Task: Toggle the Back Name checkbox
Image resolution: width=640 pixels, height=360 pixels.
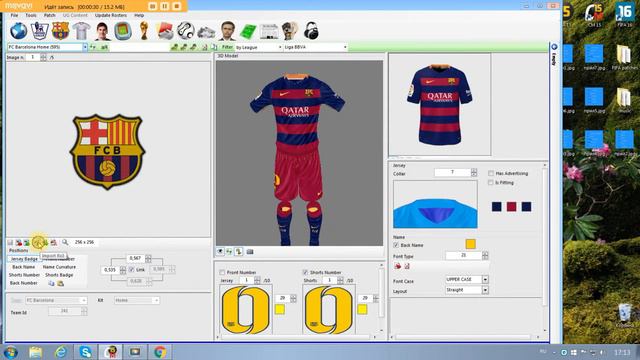Action: point(396,245)
